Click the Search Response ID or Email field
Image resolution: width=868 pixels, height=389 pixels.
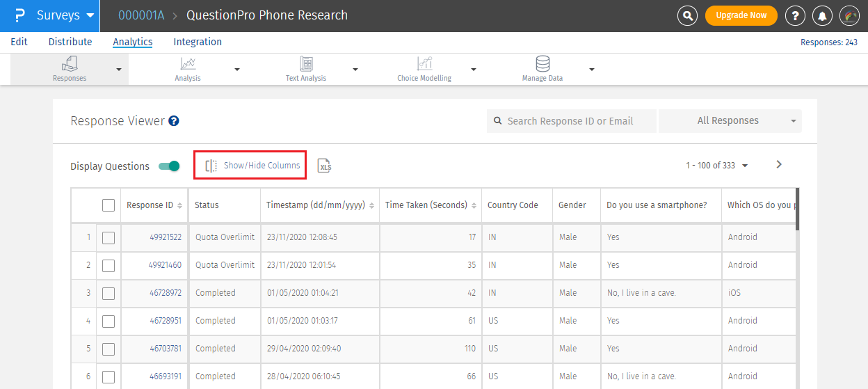click(572, 120)
